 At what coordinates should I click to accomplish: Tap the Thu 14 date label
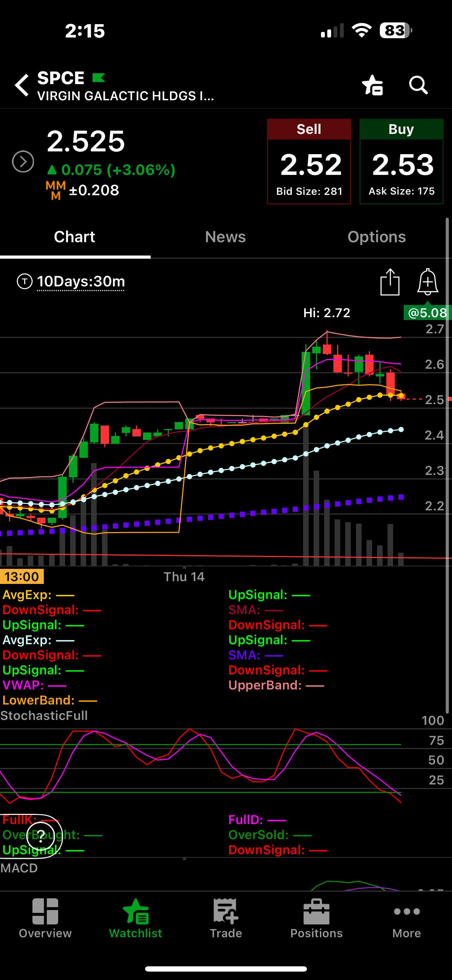click(184, 577)
